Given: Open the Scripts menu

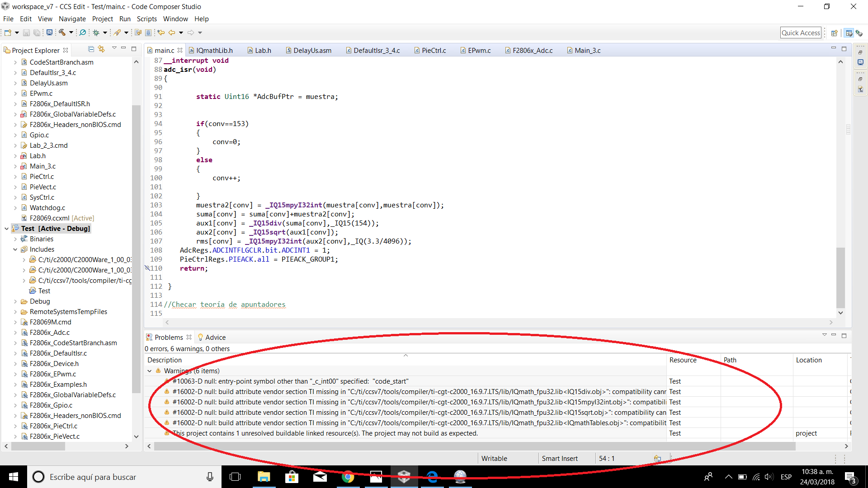Looking at the screenshot, I should pos(146,19).
